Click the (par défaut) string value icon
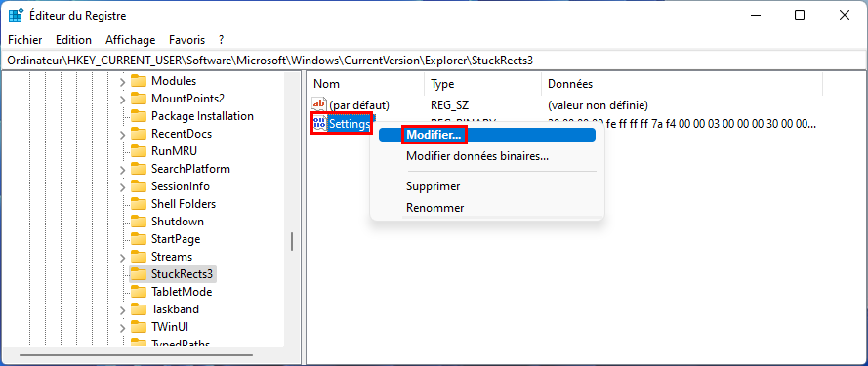 319,104
